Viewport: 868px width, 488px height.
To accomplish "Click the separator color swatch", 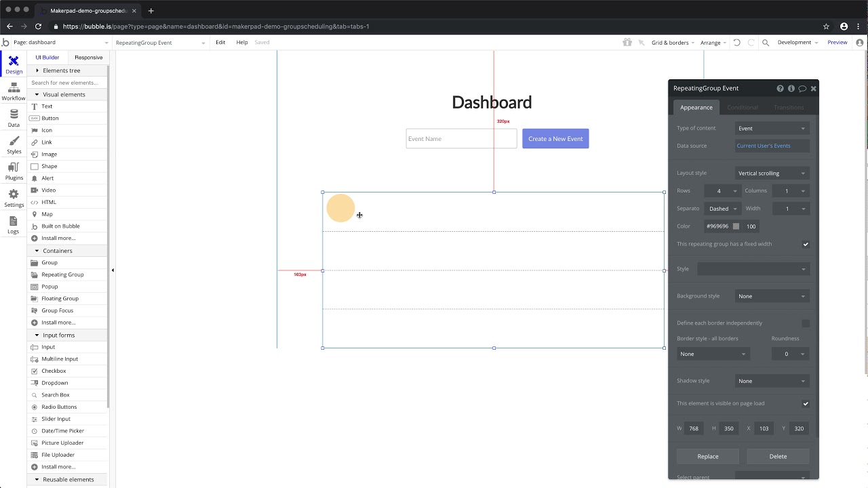I will [736, 226].
